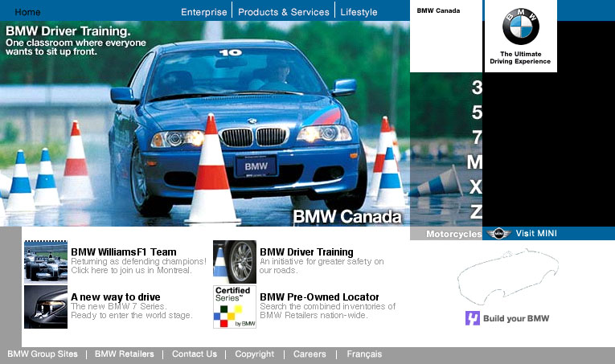The height and width of the screenshot is (364, 615).
Task: Click The Ultimate Driving Experience tagline
Action: (x=520, y=58)
